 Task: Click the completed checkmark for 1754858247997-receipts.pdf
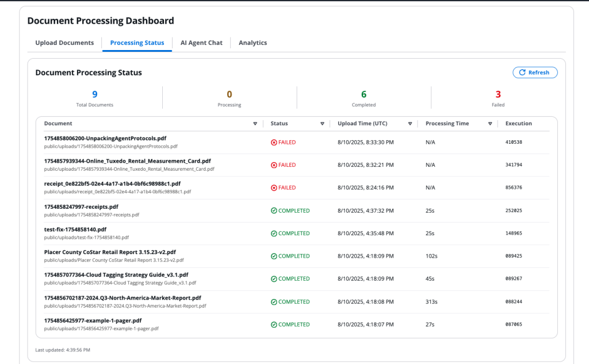click(x=274, y=210)
